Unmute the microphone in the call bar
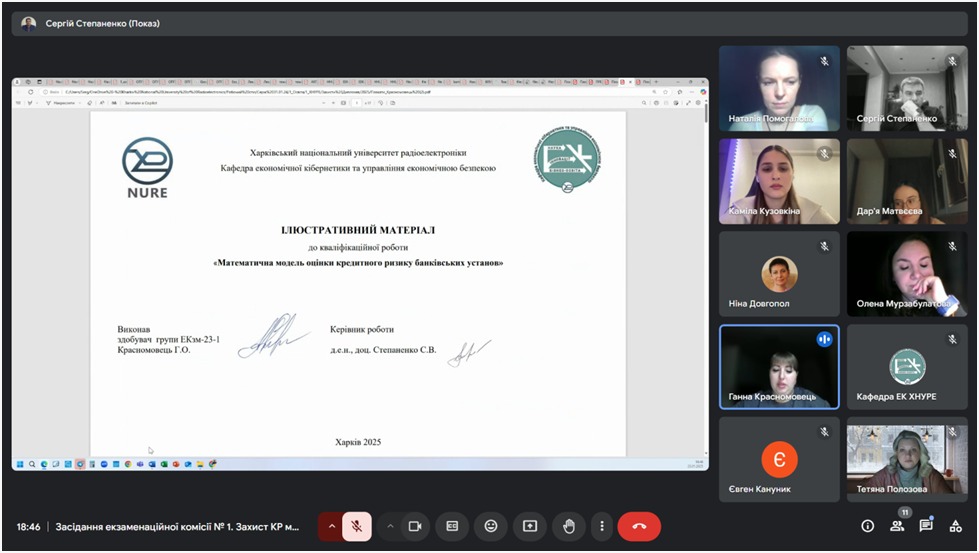Image resolution: width=979 pixels, height=553 pixels. click(357, 526)
